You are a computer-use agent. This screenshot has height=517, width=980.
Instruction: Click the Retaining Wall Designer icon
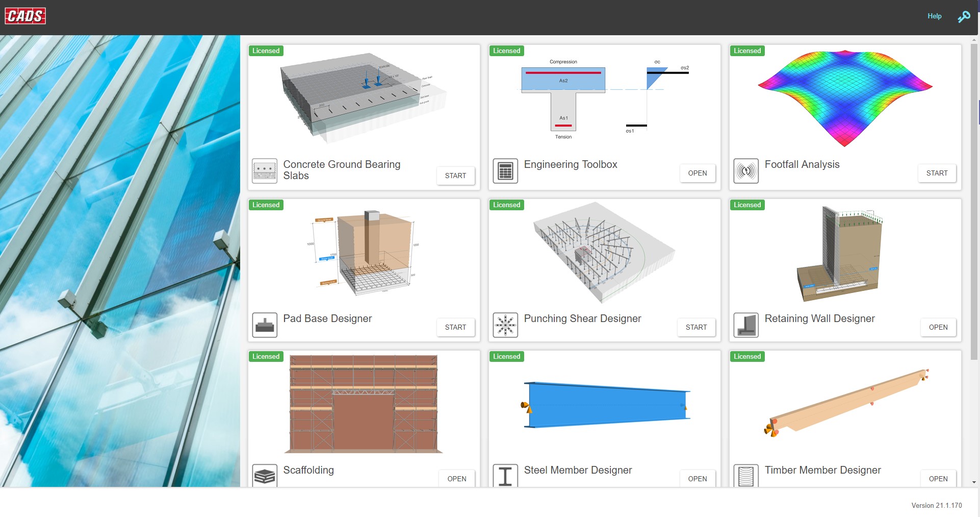[x=746, y=325]
